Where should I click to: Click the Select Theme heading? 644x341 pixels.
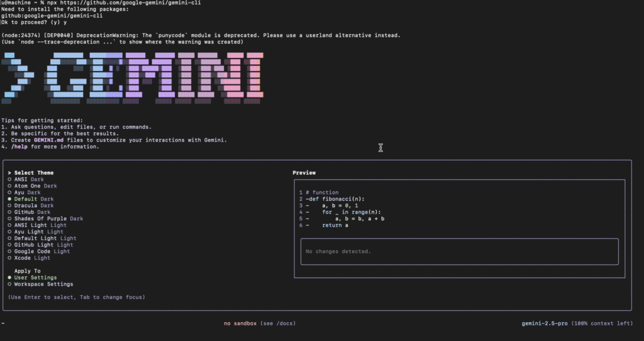[x=31, y=173]
